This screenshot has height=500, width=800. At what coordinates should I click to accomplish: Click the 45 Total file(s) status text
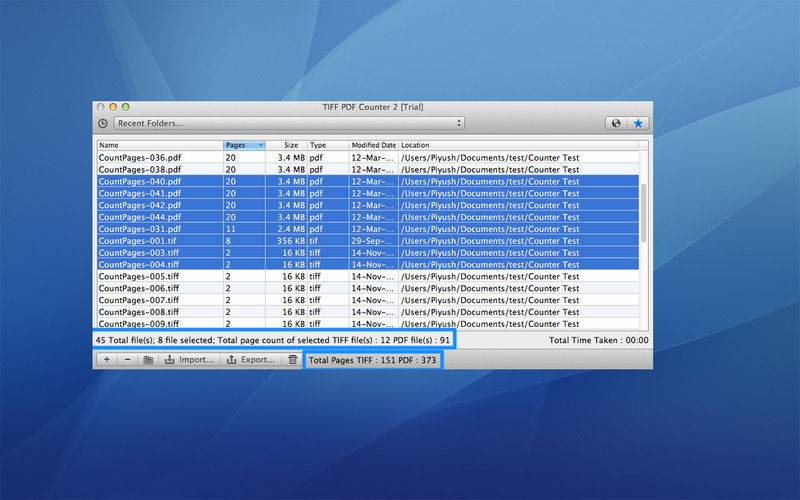pos(124,340)
